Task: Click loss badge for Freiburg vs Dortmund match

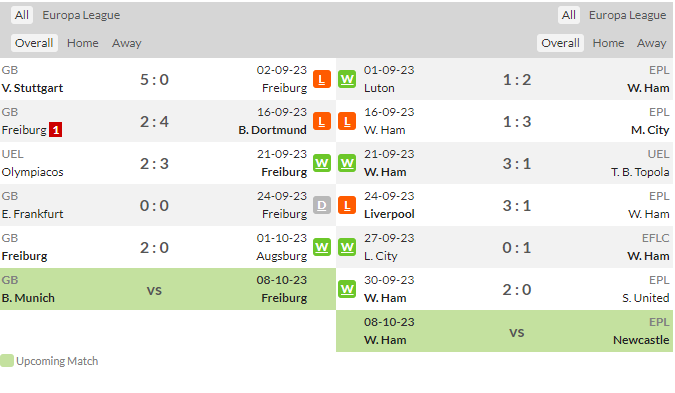Action: pyautogui.click(x=322, y=121)
